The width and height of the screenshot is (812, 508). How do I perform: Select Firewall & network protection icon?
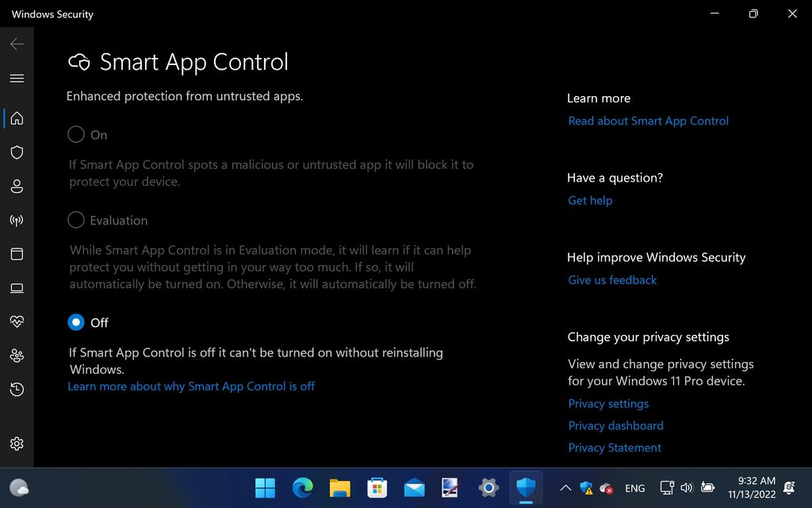tap(17, 221)
